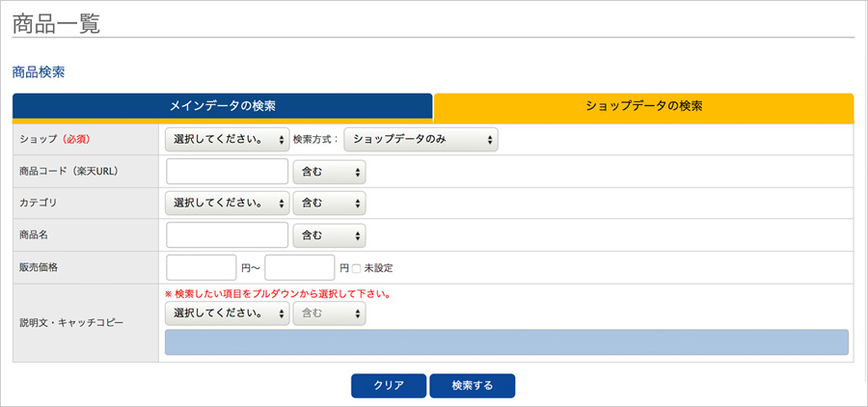This screenshot has width=868, height=407.
Task: Open the 含む dropdown for カテゴリ
Action: 330,203
